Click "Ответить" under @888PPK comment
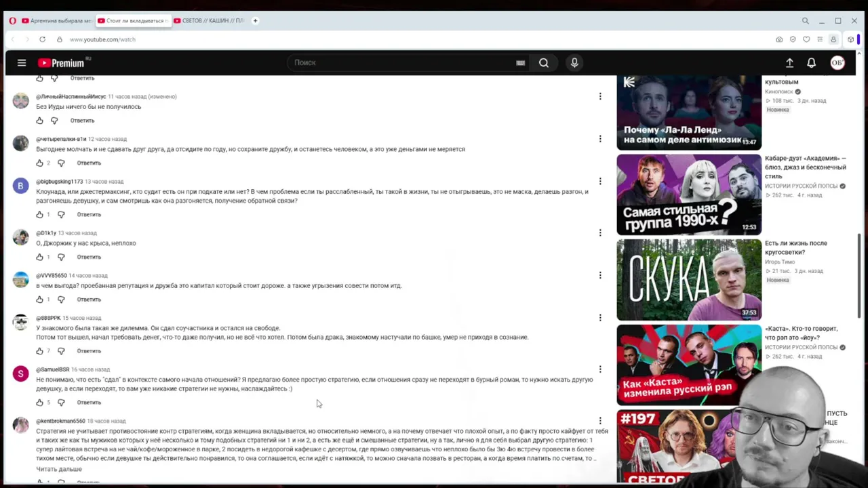This screenshot has height=488, width=868. click(x=89, y=351)
